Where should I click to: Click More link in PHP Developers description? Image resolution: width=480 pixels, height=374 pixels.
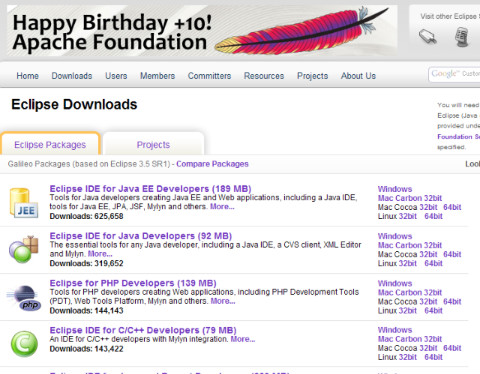click(x=223, y=301)
